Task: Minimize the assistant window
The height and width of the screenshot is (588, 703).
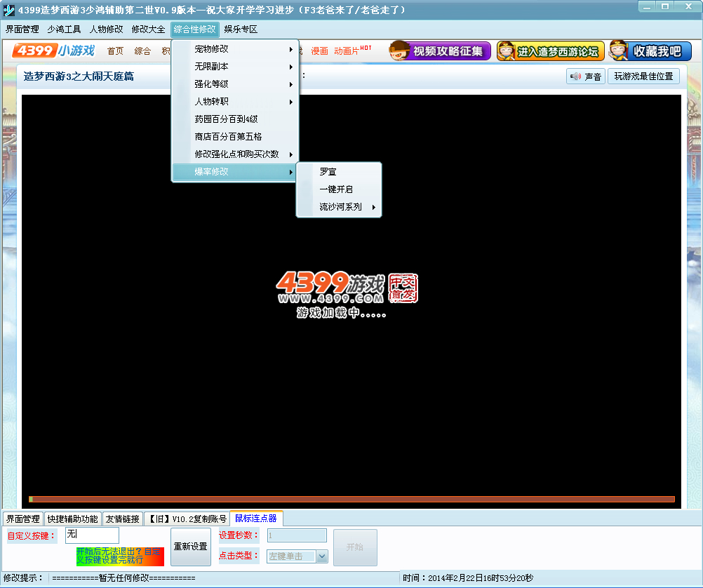Action: [646, 7]
